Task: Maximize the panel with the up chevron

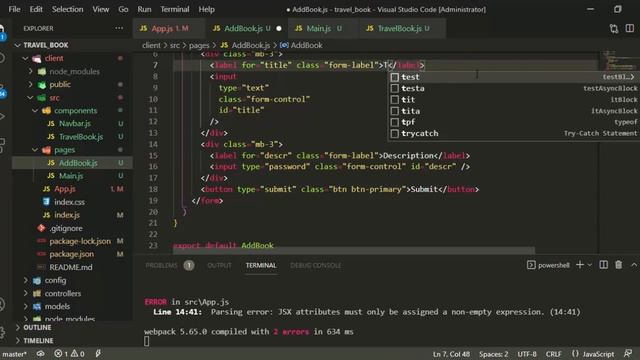Action: click(633, 265)
